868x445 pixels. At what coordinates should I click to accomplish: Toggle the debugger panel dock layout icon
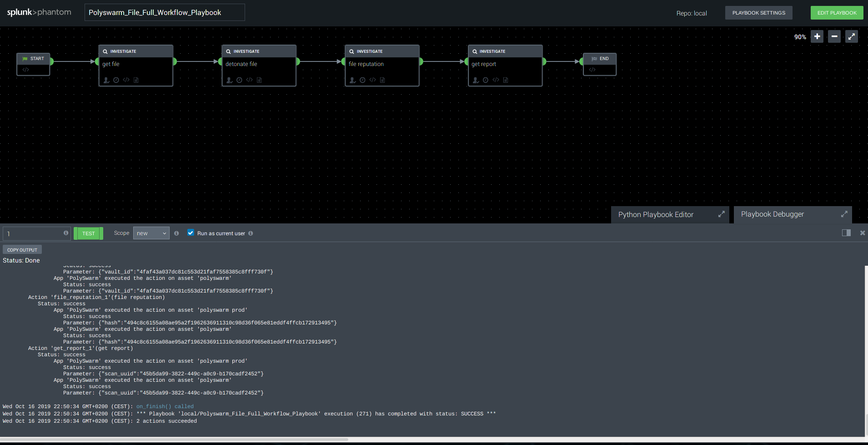(846, 233)
